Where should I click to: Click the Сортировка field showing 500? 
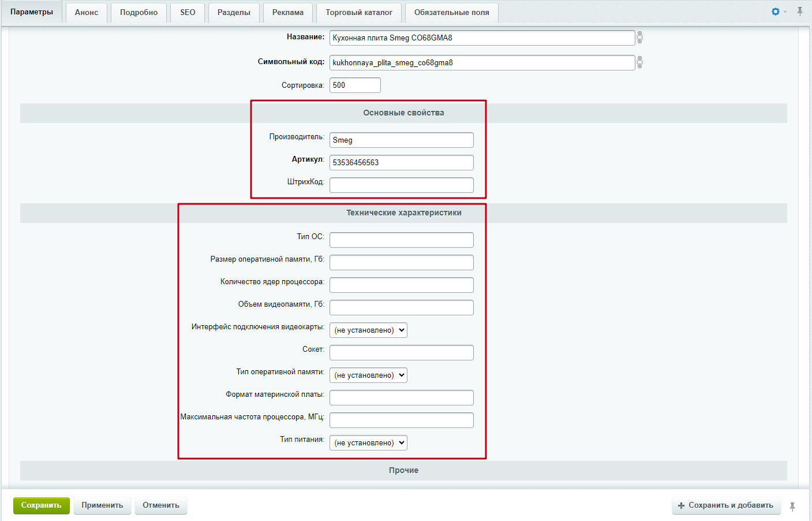point(355,85)
